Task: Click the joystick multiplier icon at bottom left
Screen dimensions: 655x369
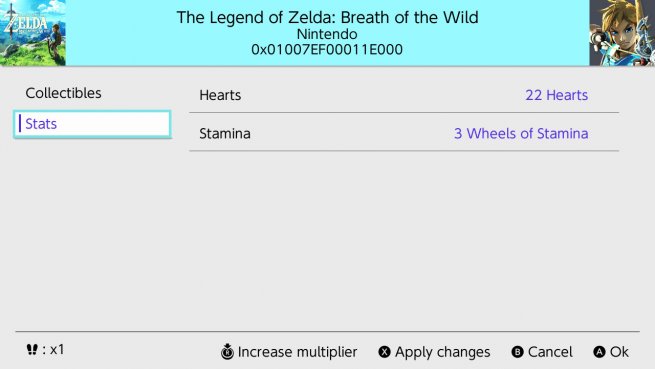Action: tap(32, 349)
